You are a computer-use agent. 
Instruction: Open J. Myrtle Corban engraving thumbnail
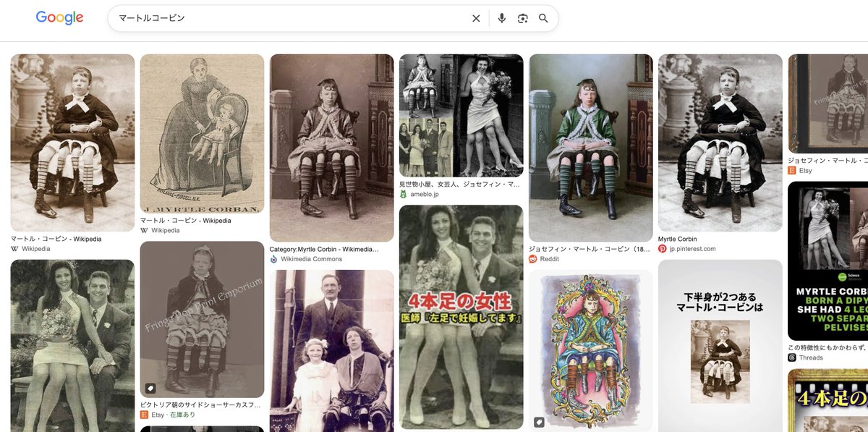click(202, 133)
